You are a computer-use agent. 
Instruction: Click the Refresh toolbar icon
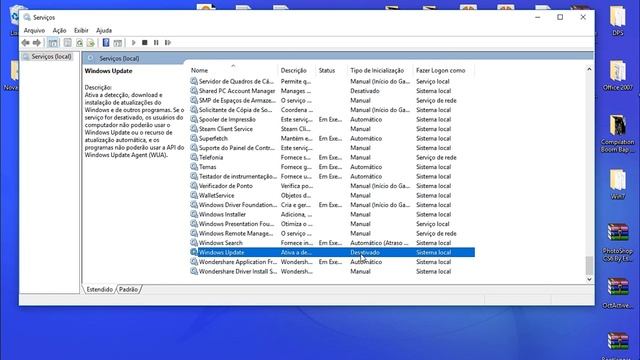(79, 42)
